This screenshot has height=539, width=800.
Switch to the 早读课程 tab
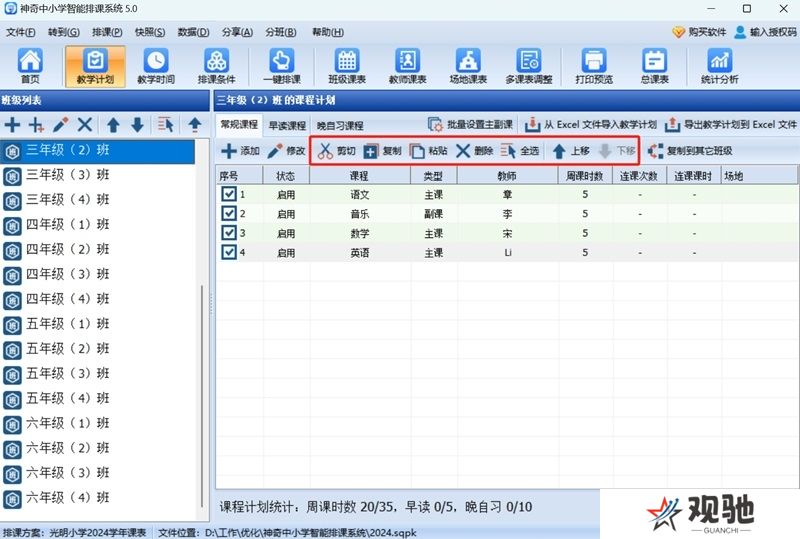pyautogui.click(x=287, y=126)
